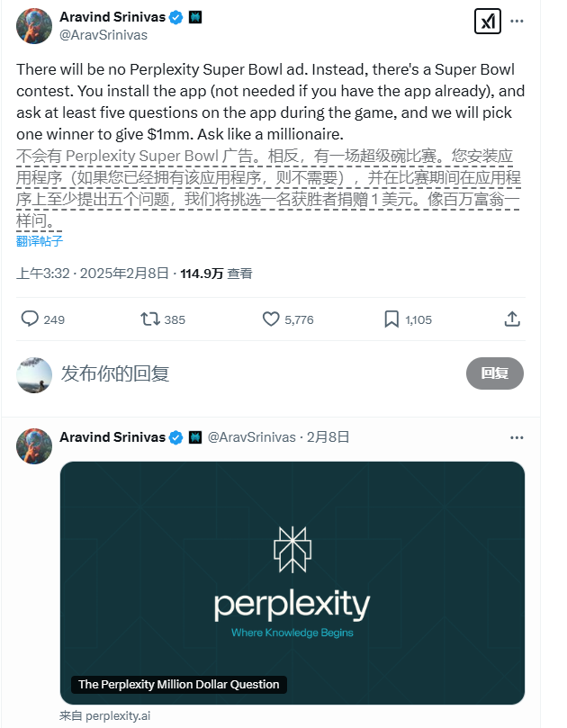
Task: Click the retweet icon
Action: pos(150,319)
